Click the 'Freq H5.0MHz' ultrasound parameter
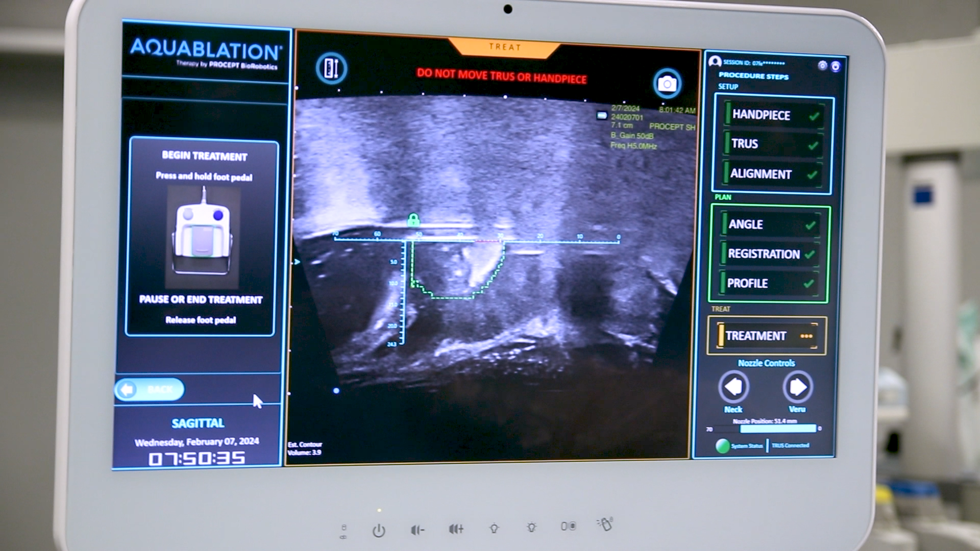The image size is (980, 551). [633, 146]
